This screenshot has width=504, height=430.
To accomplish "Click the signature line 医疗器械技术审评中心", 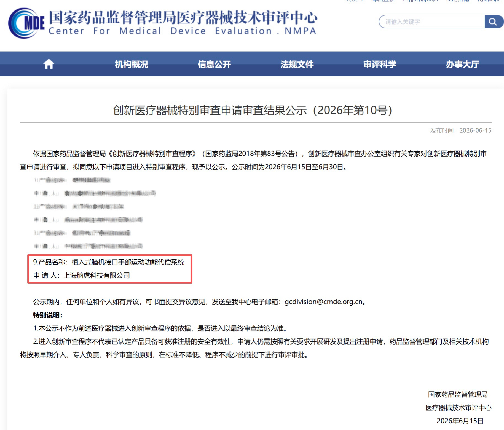I will (x=458, y=408).
